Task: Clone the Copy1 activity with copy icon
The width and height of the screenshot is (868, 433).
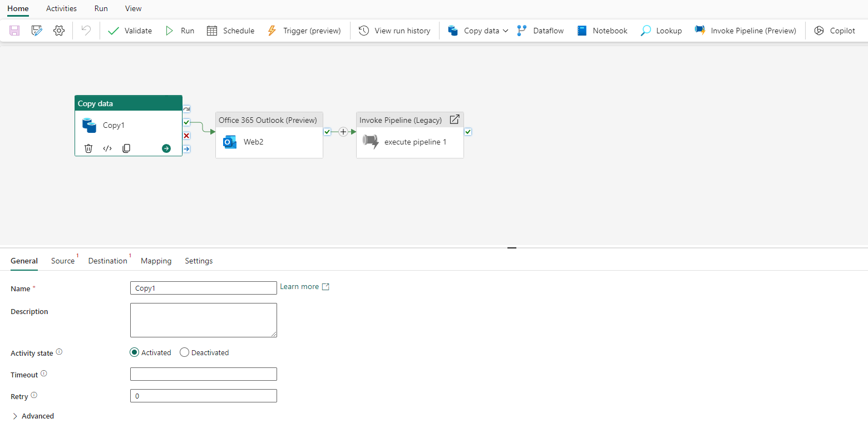Action: tap(126, 148)
